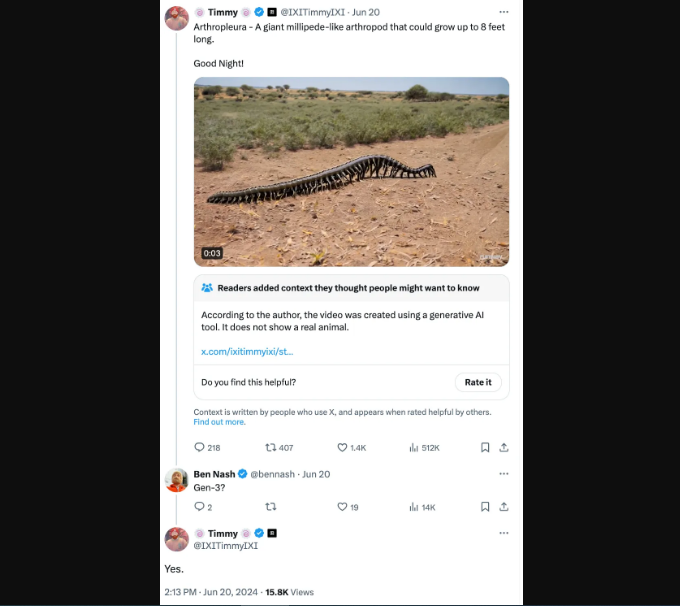Reply to Timmy's Arthropleura post

[199, 448]
